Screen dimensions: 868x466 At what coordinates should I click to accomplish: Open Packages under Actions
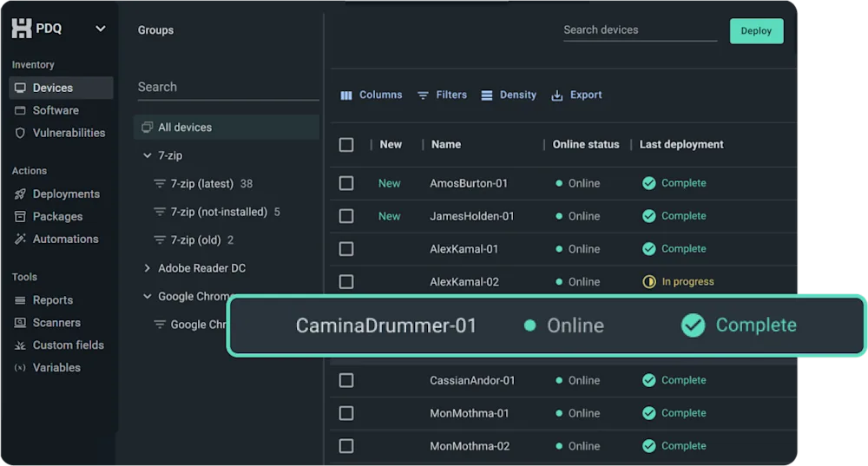[57, 216]
